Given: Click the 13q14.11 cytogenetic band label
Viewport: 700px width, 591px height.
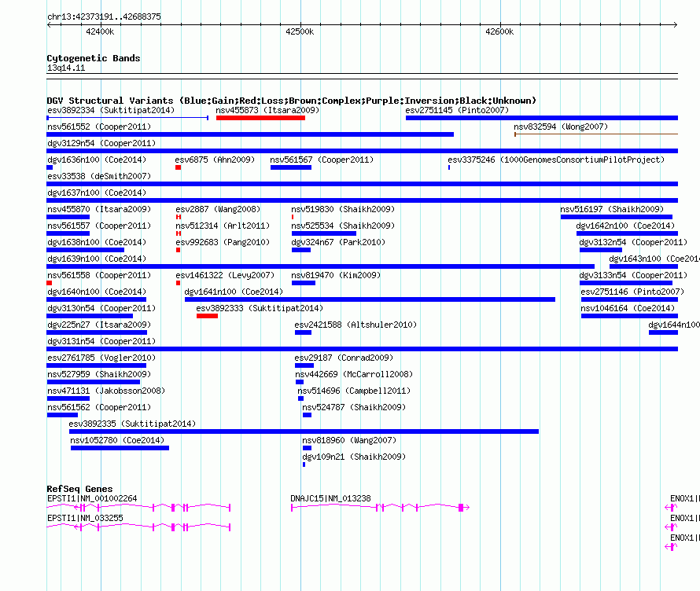Looking at the screenshot, I should 66,68.
